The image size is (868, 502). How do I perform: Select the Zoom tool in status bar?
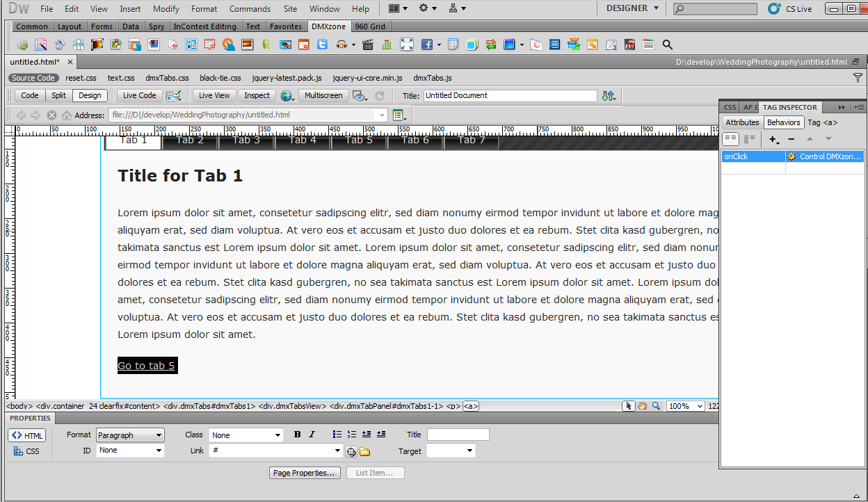click(x=655, y=406)
